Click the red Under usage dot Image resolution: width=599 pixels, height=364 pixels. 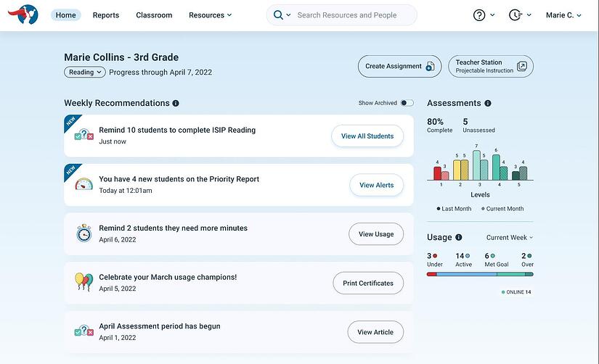pyautogui.click(x=435, y=256)
